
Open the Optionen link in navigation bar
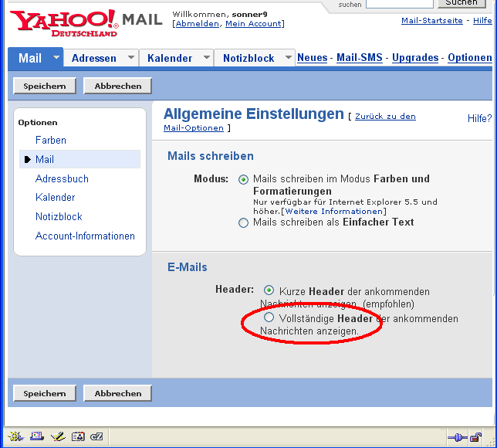pyautogui.click(x=470, y=58)
